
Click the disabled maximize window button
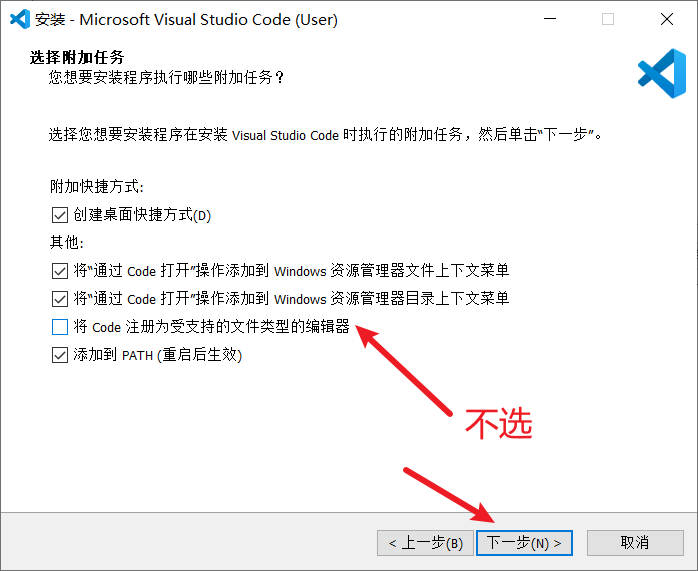[608, 19]
